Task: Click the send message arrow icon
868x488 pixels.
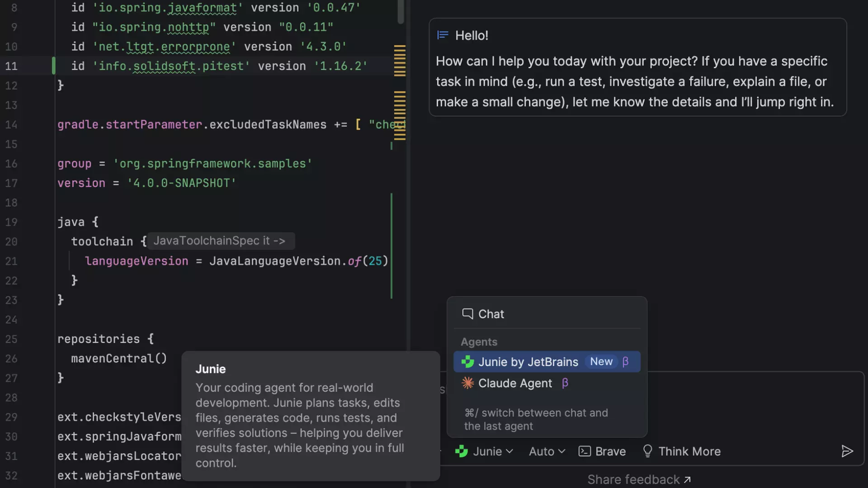Action: [847, 451]
